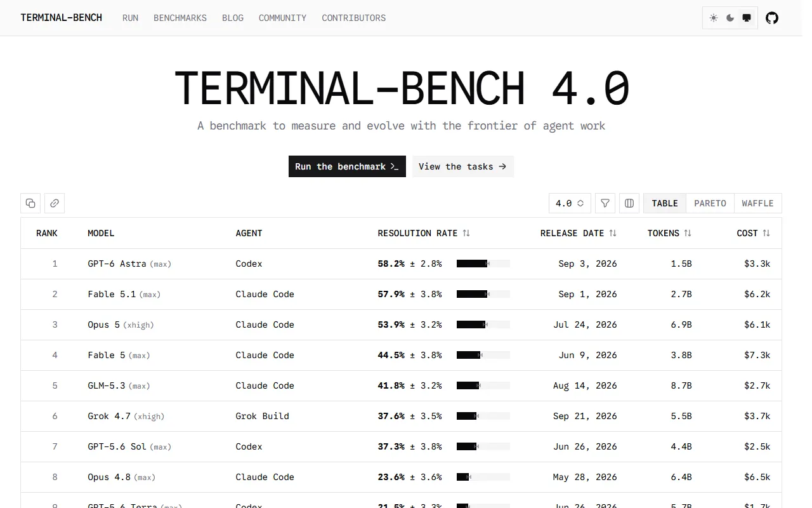Sort by Resolution Rate arrows
Screen dimensions: 812x508
466,233
